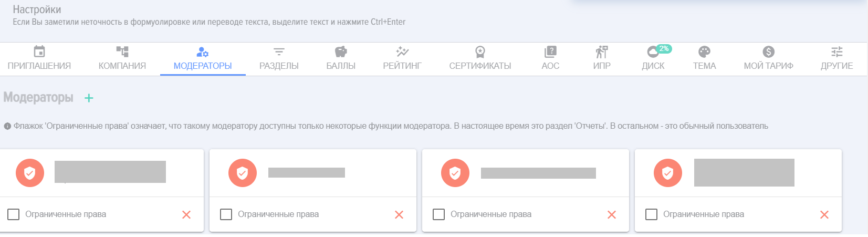Select the АОС tab

pyautogui.click(x=550, y=59)
